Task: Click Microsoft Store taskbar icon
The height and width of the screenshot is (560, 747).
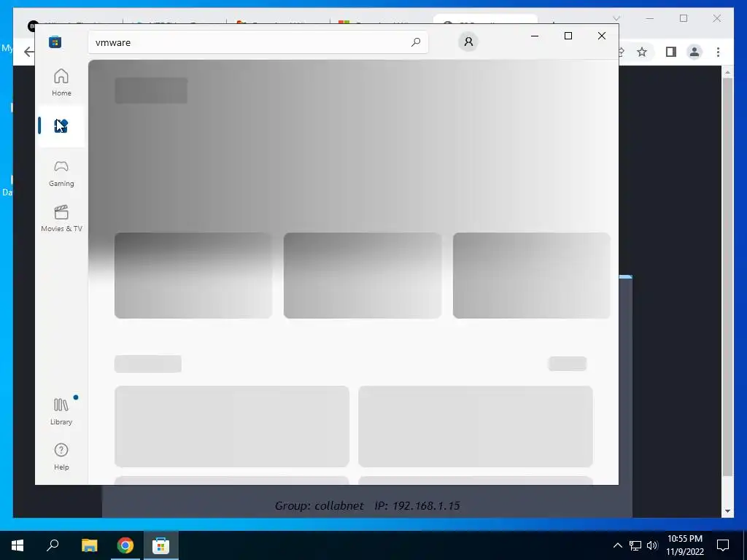Action: coord(161,545)
